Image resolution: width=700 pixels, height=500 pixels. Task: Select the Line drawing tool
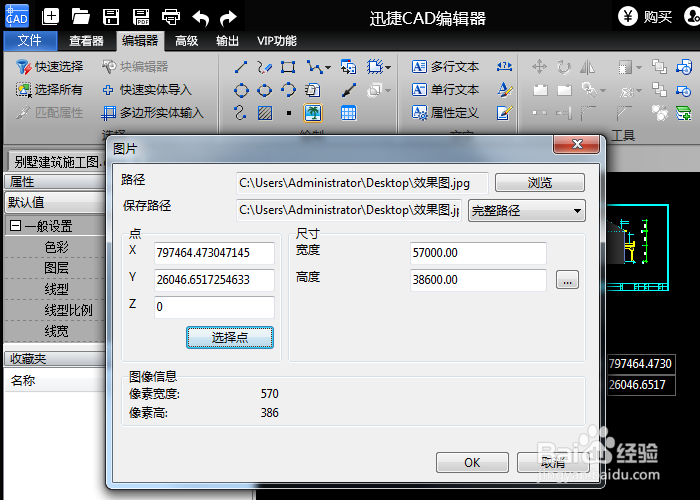point(241,67)
